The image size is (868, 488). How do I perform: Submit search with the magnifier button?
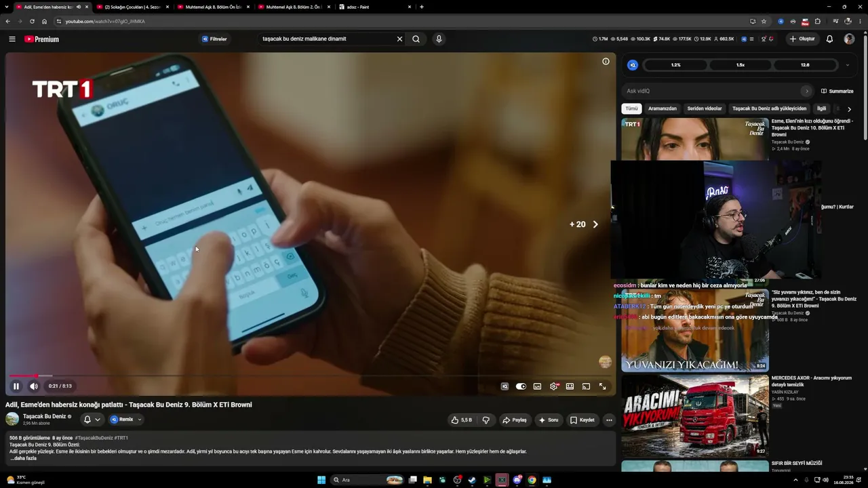coord(416,39)
